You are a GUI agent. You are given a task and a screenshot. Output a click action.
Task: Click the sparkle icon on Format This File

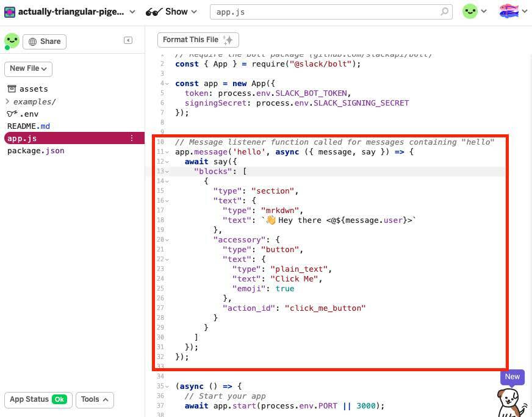[228, 39]
